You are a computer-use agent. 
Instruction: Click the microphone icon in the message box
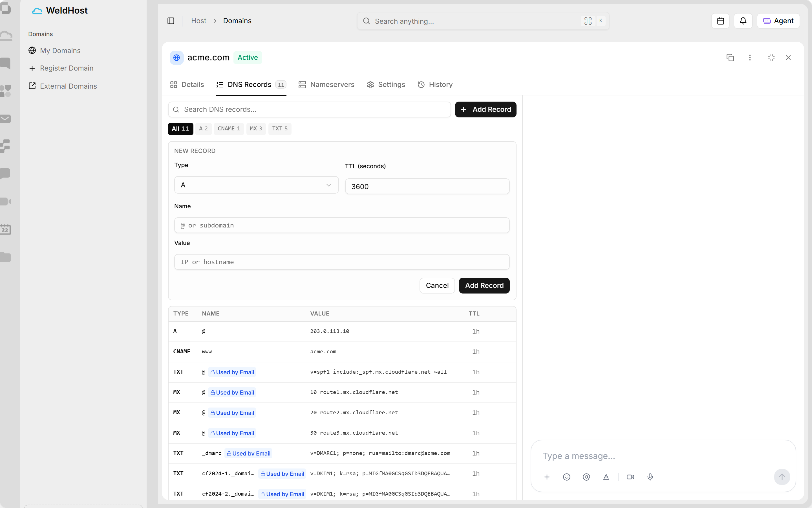(650, 477)
